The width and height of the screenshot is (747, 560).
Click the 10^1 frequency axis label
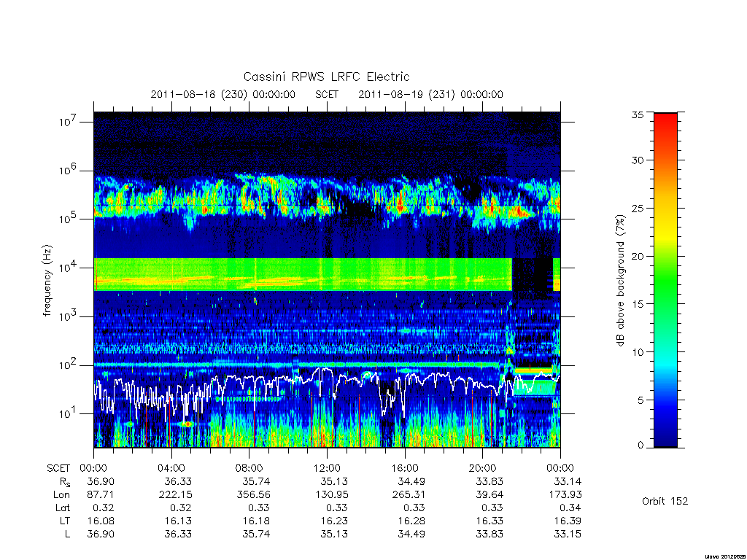[69, 413]
